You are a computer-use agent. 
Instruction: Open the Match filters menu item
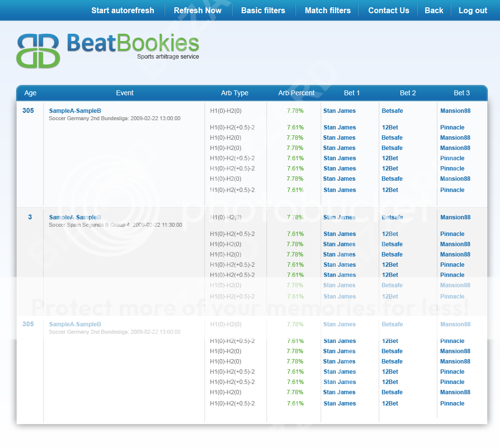tap(328, 11)
